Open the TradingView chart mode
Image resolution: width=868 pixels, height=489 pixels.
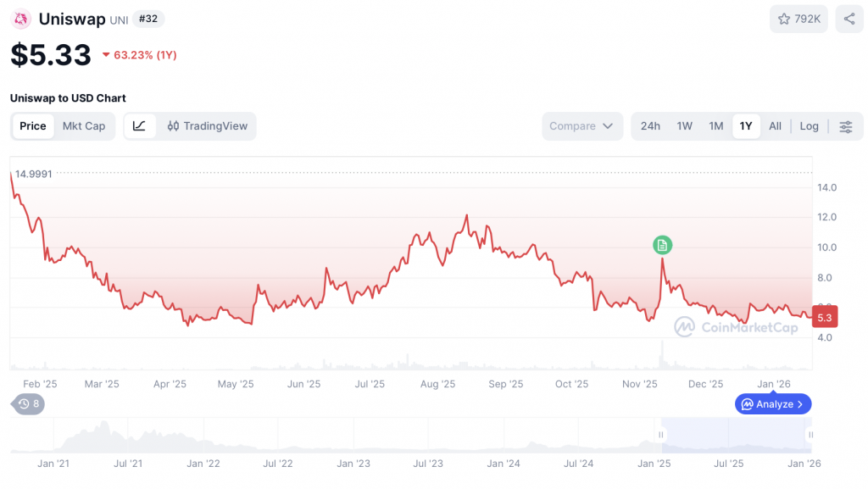pyautogui.click(x=208, y=126)
